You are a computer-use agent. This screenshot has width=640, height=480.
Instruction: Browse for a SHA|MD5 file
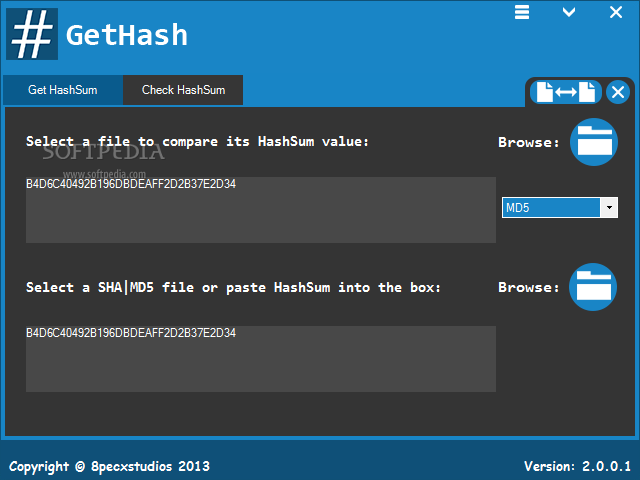click(x=593, y=287)
